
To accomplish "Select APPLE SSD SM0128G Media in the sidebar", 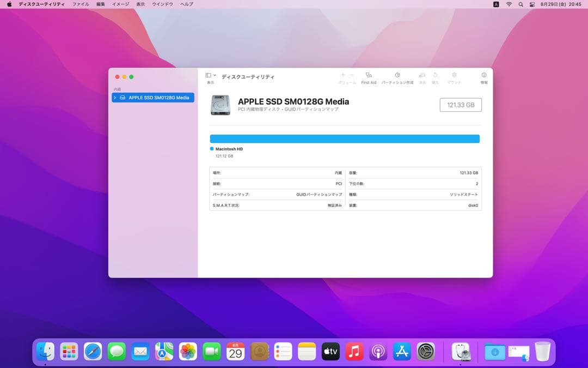I will click(154, 98).
